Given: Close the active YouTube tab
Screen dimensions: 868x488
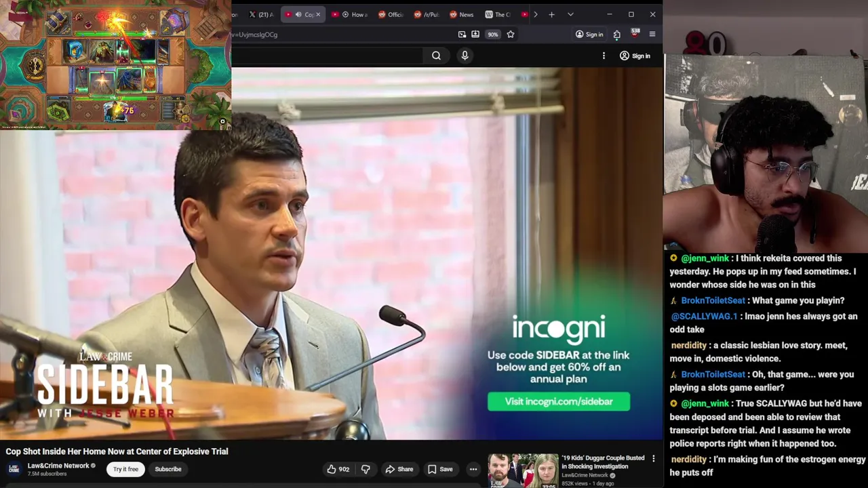Looking at the screenshot, I should coord(317,14).
